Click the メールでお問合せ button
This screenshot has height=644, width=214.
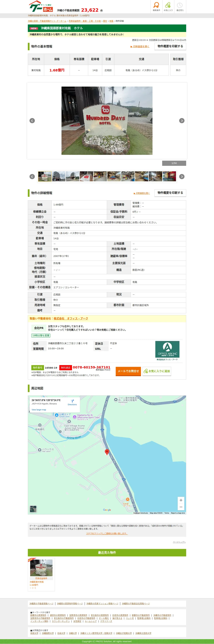(x=128, y=371)
